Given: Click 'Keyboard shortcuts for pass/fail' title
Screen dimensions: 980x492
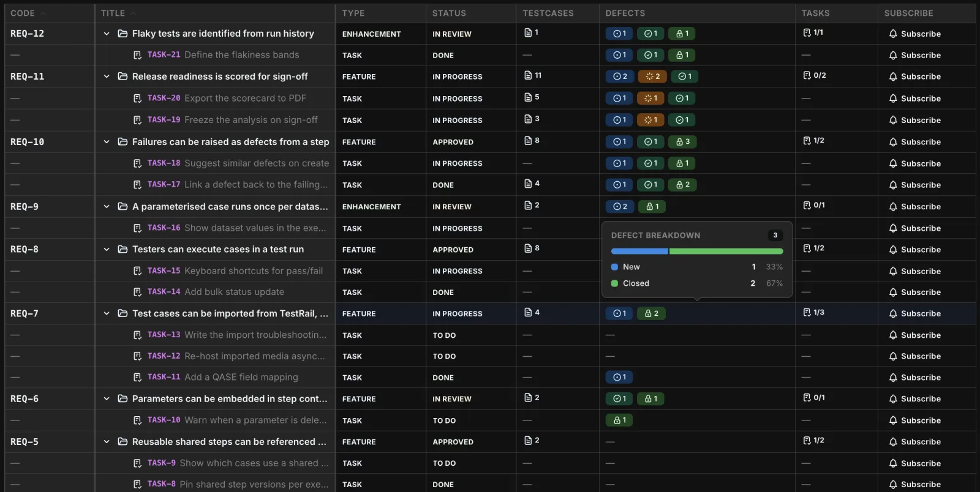Looking at the screenshot, I should (254, 271).
